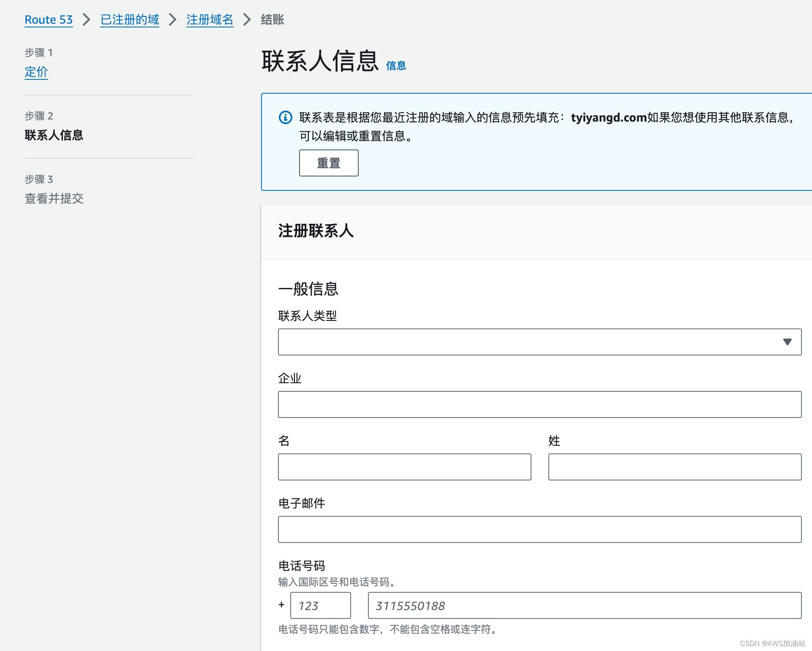
Task: Click the 联系人信息 step 2 item
Action: 54,135
